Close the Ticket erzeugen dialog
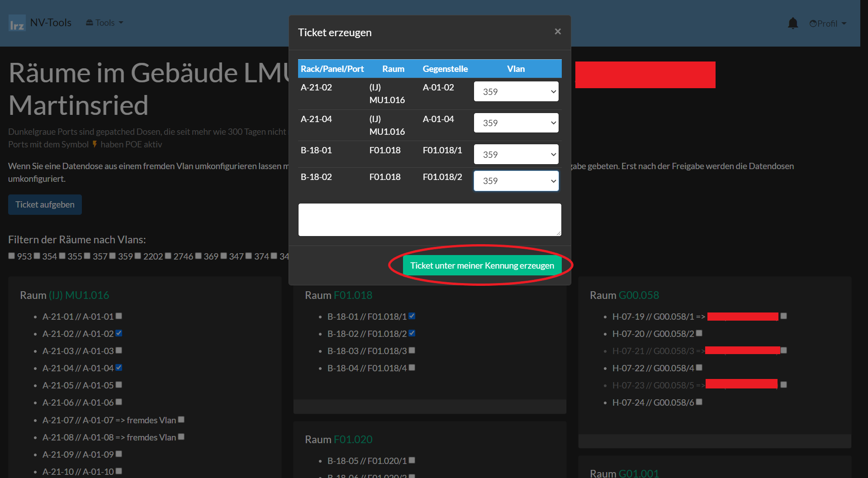 pyautogui.click(x=557, y=32)
